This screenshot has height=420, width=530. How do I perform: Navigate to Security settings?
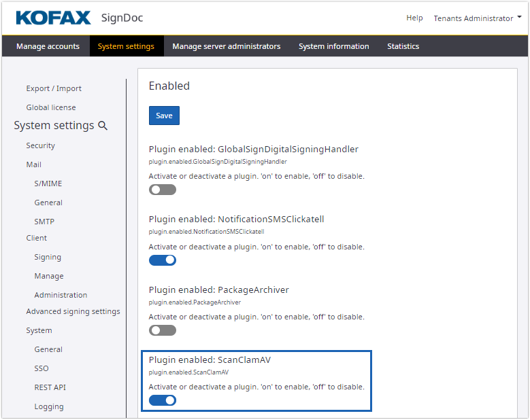tap(41, 145)
